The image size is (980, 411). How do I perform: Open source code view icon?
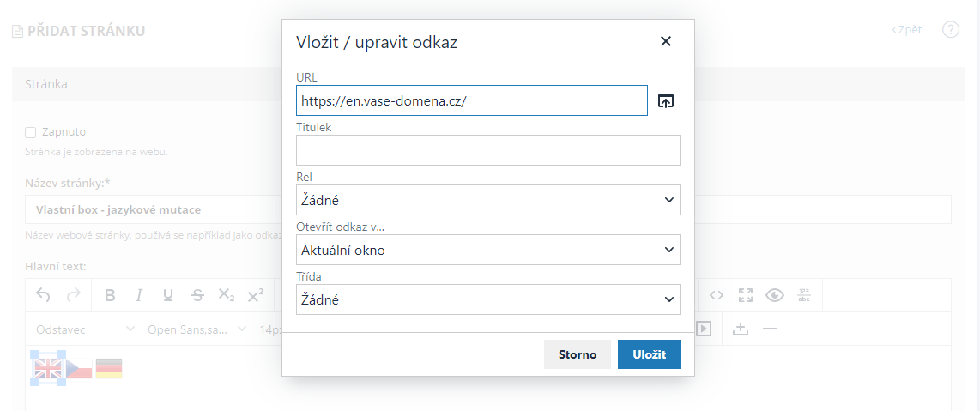(717, 295)
